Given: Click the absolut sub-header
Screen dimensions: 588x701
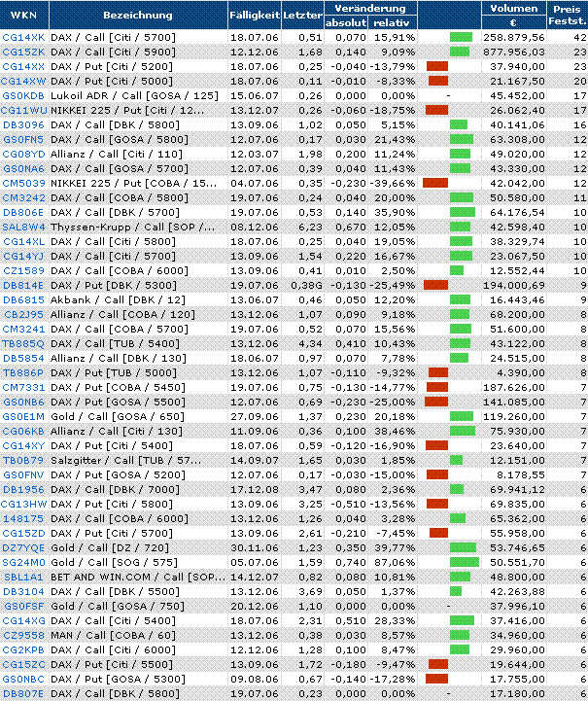Looking at the screenshot, I should [x=346, y=22].
